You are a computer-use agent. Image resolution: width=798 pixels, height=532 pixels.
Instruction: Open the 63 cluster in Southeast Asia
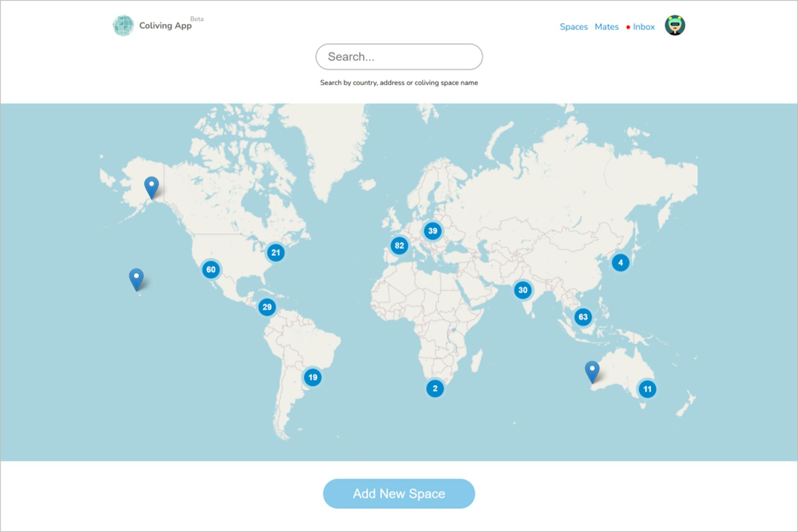pos(583,317)
